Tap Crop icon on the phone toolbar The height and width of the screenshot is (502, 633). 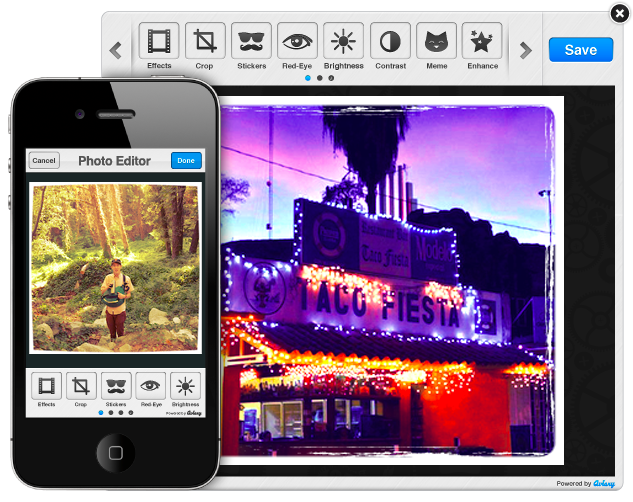tap(81, 386)
